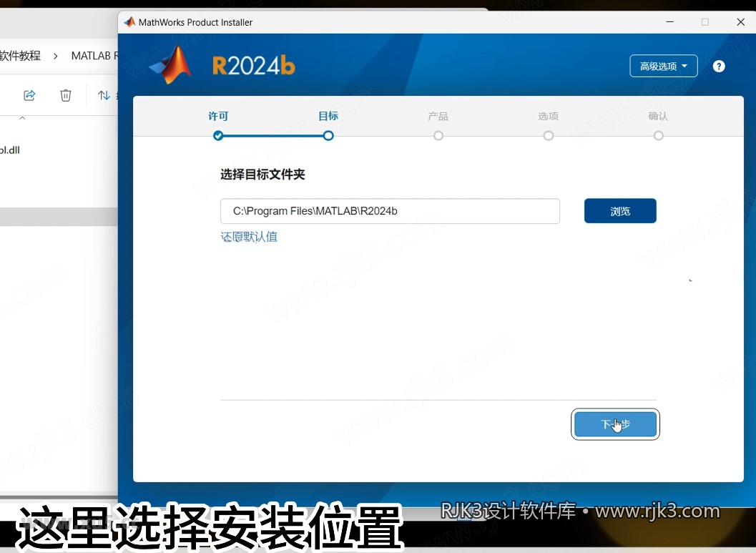The image size is (756, 553).
Task: Click the 产品 step circle marker
Action: pyautogui.click(x=438, y=135)
